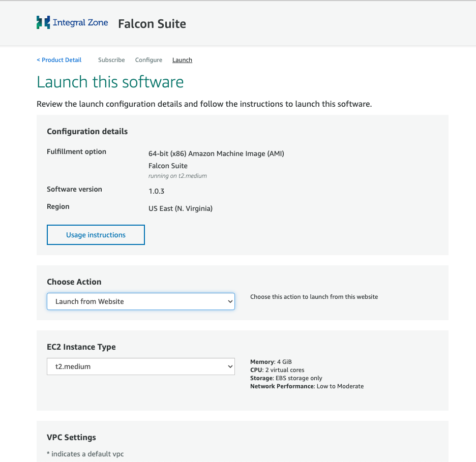Open the Subscribe step

coord(111,60)
